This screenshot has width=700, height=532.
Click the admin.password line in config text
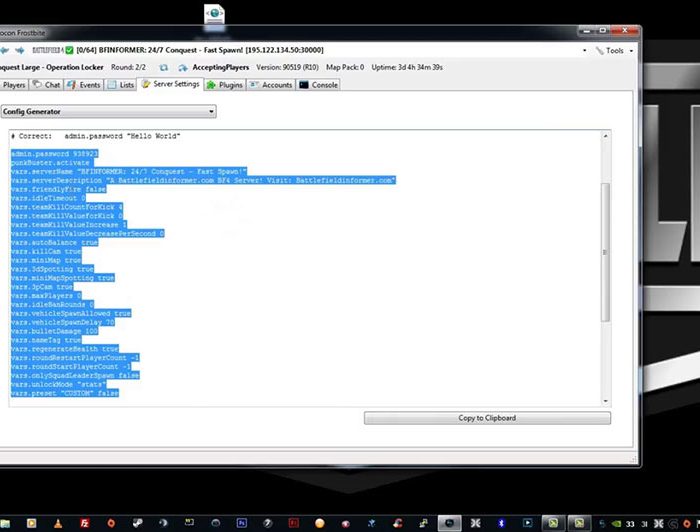(x=54, y=154)
